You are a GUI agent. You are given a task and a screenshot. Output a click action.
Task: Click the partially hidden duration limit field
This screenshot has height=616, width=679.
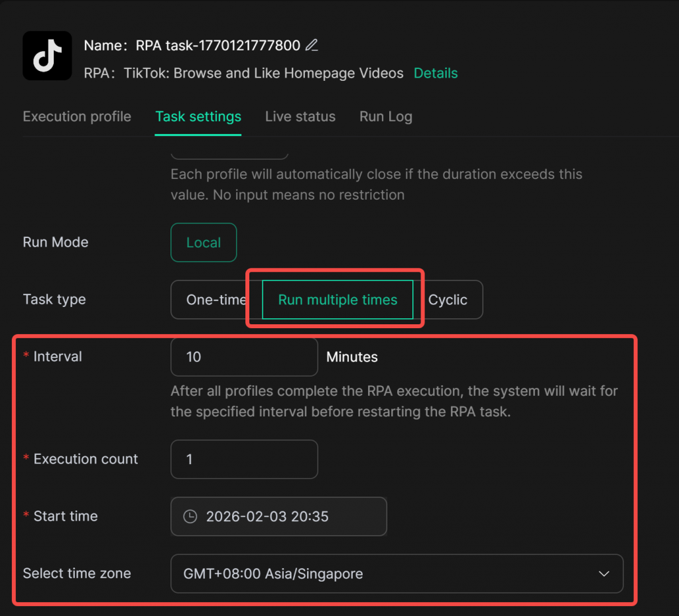[229, 155]
